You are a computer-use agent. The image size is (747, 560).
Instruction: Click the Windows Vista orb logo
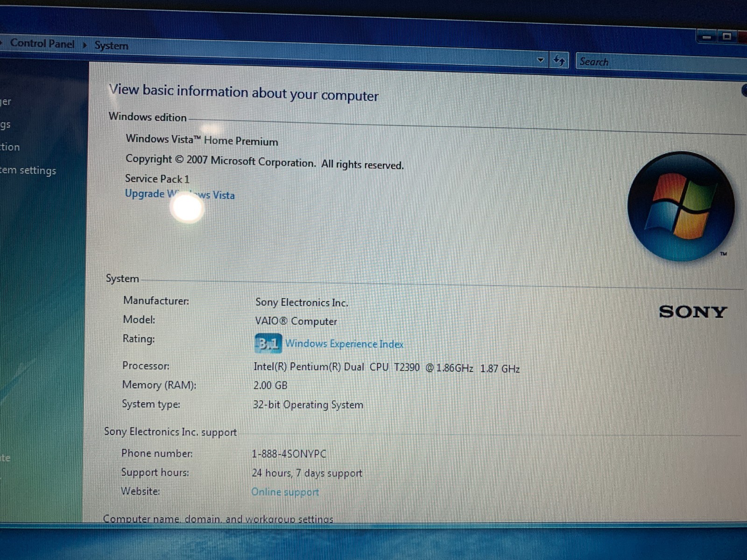click(681, 206)
